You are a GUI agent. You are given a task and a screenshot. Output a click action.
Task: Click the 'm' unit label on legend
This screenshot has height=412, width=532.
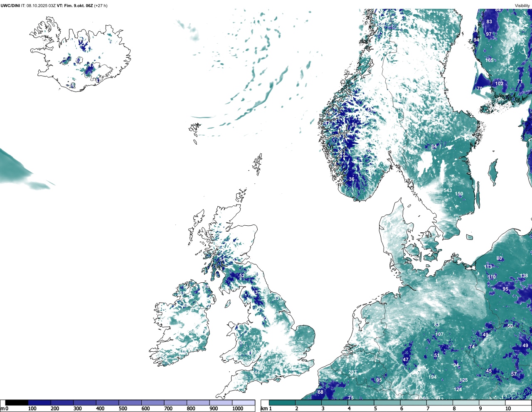2,409
